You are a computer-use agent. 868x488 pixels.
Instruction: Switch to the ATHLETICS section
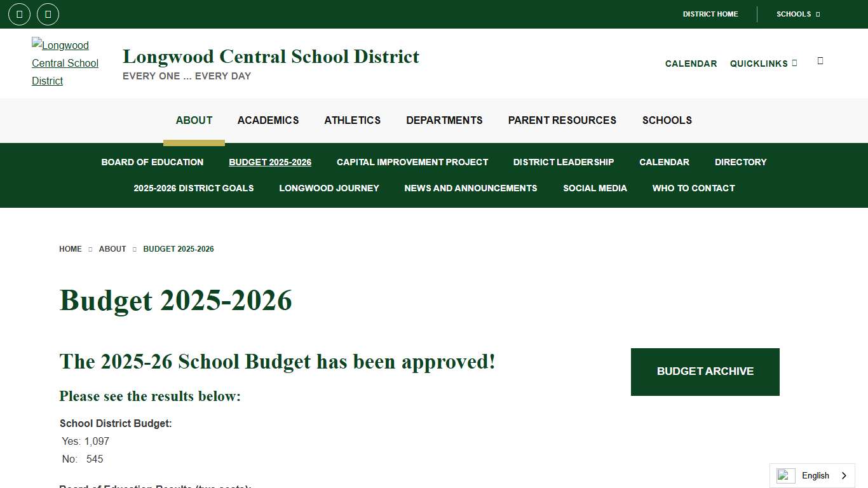[352, 120]
